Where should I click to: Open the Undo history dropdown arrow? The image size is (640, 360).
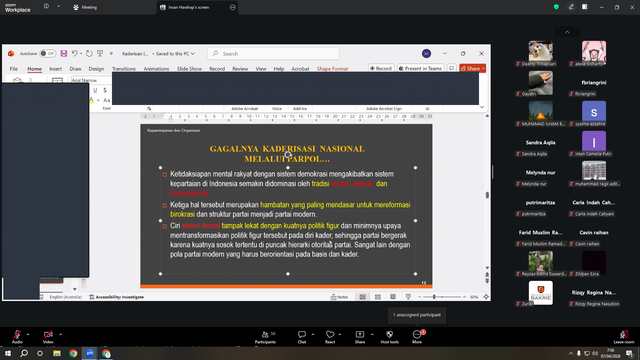click(x=81, y=53)
